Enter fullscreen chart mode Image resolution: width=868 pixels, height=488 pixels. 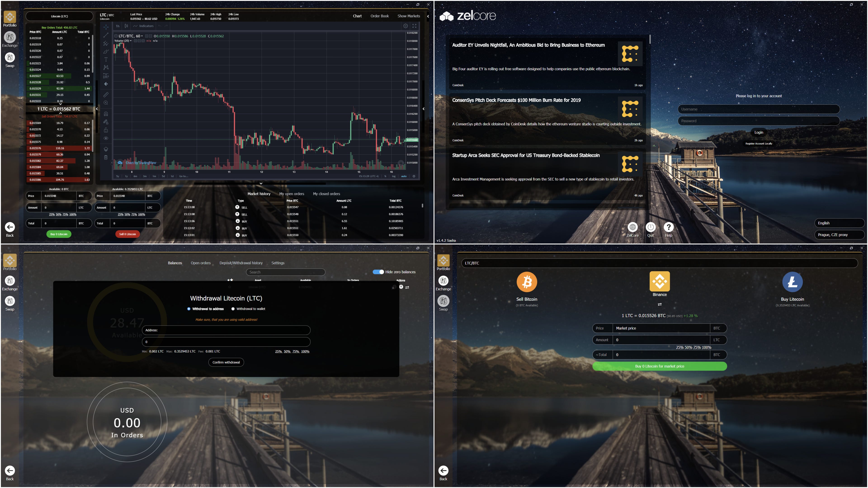pos(415,26)
